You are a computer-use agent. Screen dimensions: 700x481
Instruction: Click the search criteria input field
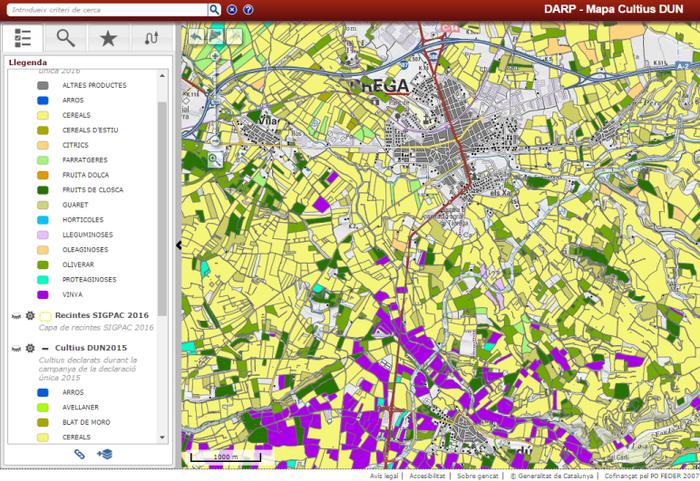coord(105,9)
